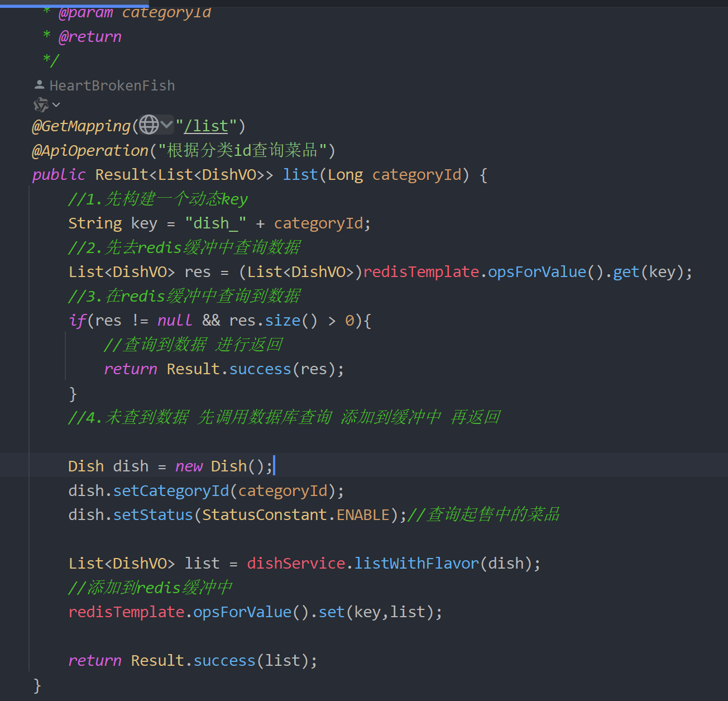Screen dimensions: 728x701
Task: Click the comment "//添加到redis缓冲中"
Action: point(150,588)
